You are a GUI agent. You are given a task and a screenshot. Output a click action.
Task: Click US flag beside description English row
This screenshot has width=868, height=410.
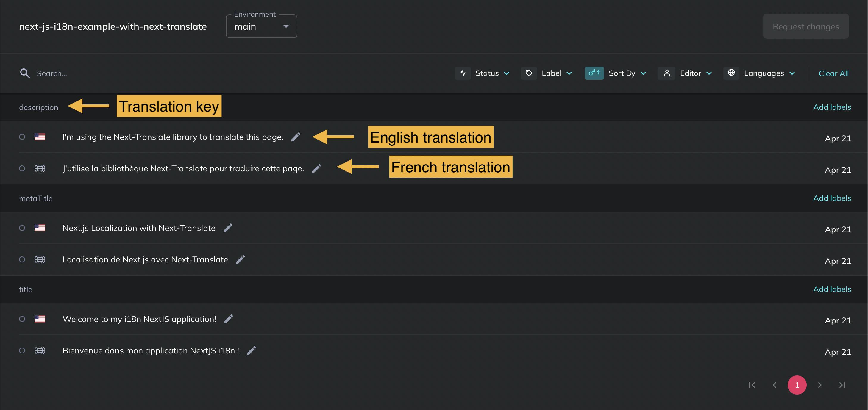[x=40, y=137]
